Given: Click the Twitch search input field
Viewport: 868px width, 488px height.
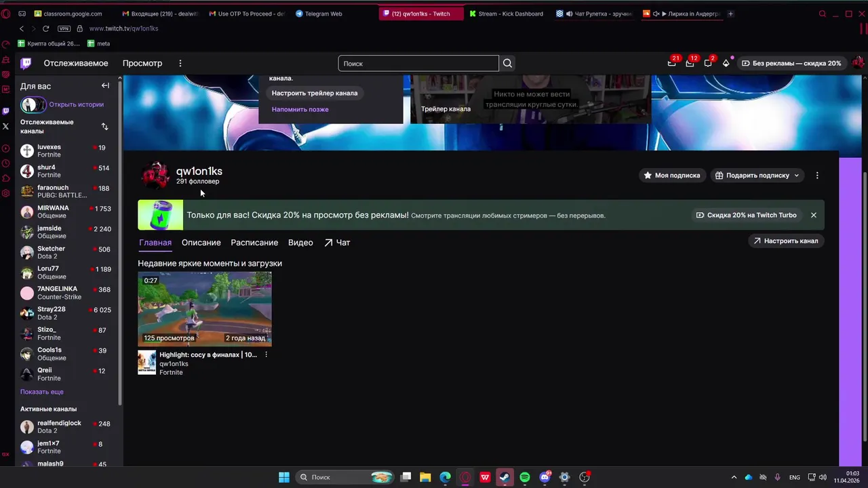Looking at the screenshot, I should click(418, 63).
